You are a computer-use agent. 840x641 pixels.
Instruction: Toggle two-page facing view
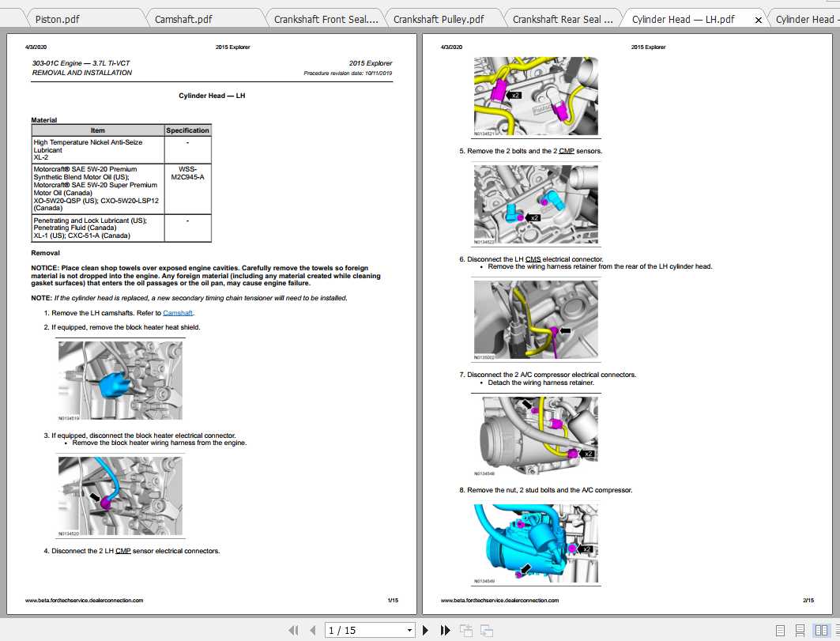coord(820,630)
